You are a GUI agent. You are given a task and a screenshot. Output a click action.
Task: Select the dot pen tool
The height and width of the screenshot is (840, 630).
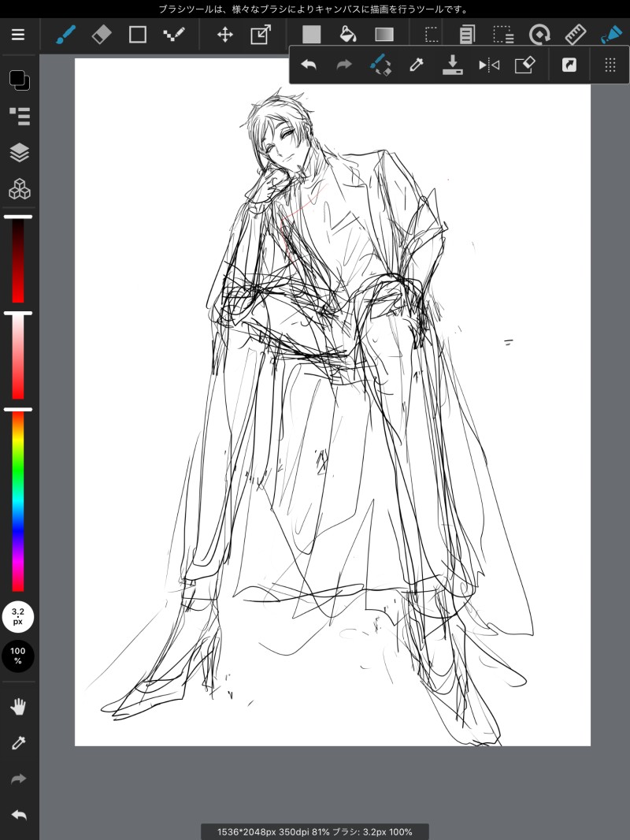coord(173,35)
